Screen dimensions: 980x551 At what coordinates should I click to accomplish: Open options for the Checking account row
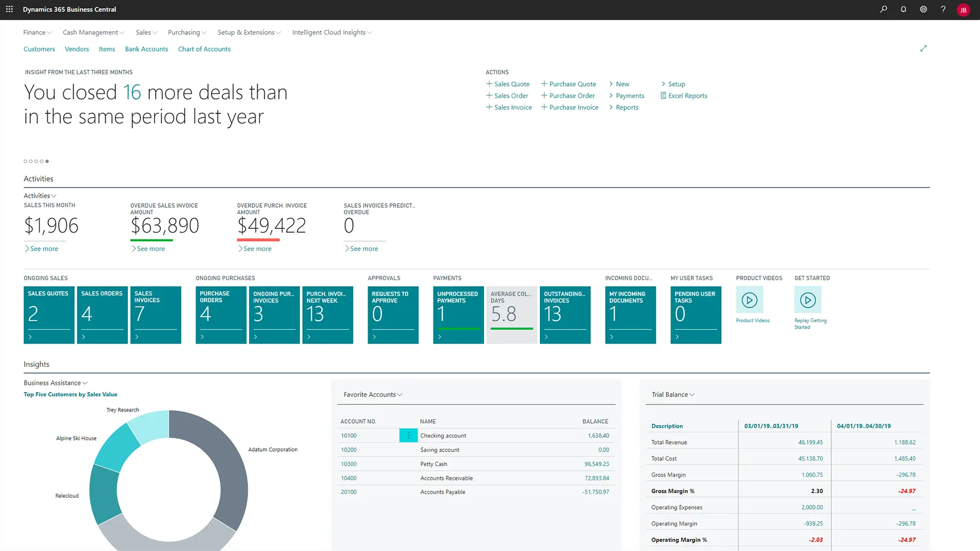(x=408, y=435)
